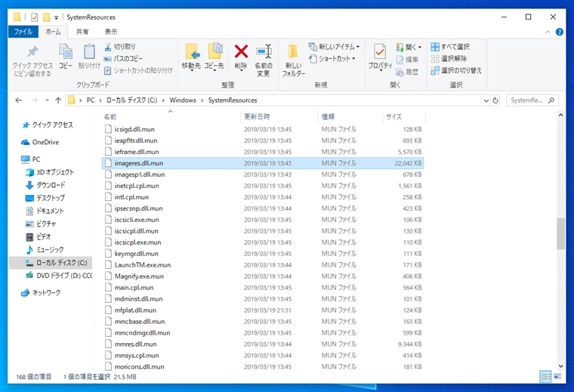Switch to the 表示 ribbon tab
574x392 pixels.
[111, 32]
